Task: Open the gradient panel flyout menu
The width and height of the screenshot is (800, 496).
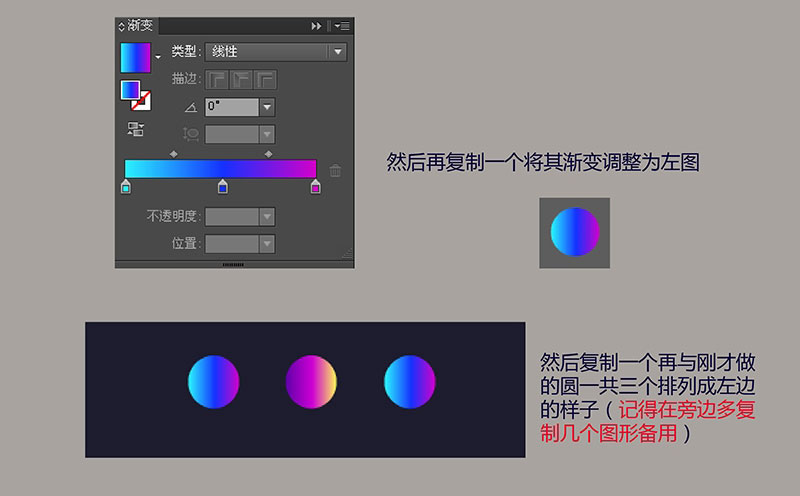Action: [342, 26]
